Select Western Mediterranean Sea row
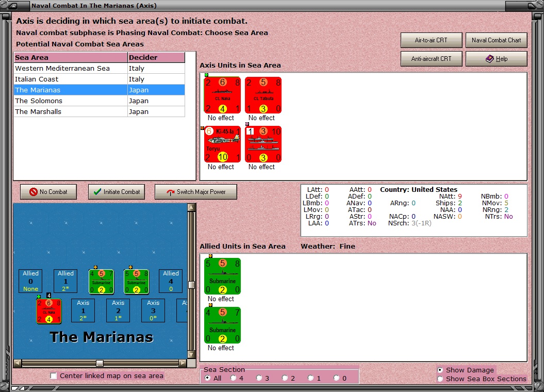This screenshot has height=392, width=544. pos(99,68)
